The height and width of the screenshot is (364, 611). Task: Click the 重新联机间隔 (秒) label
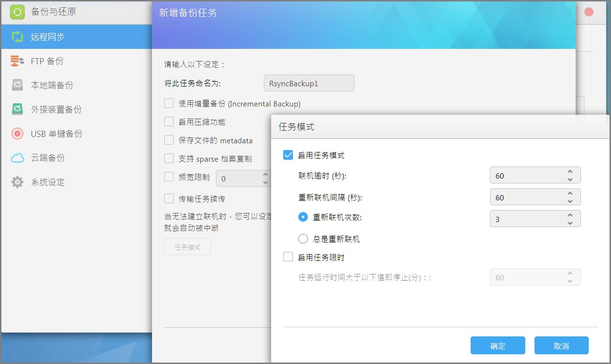tap(330, 197)
